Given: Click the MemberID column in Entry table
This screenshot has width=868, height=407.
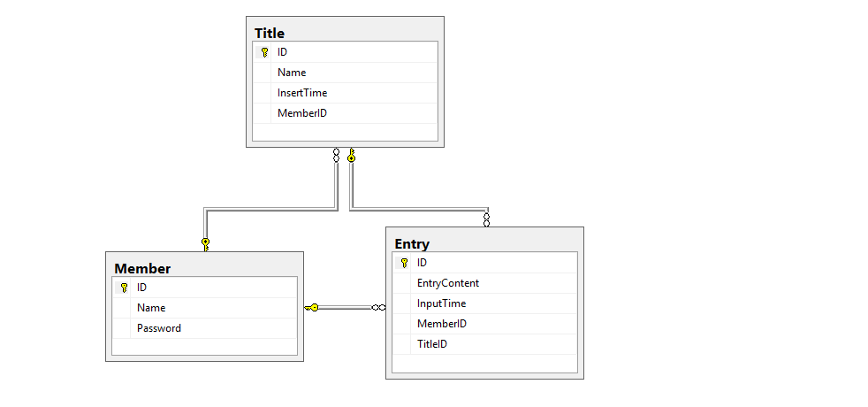Looking at the screenshot, I should [442, 324].
